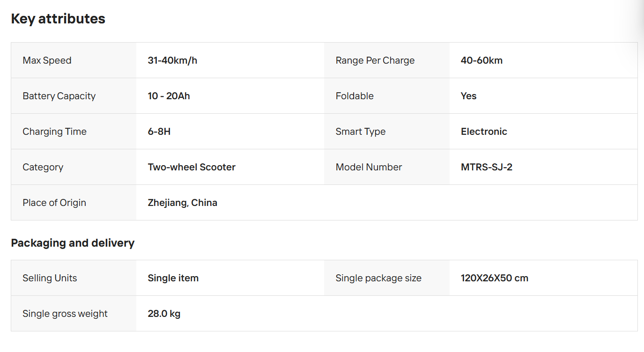The width and height of the screenshot is (644, 352).
Task: Click the 6-8H charging value
Action: click(159, 132)
